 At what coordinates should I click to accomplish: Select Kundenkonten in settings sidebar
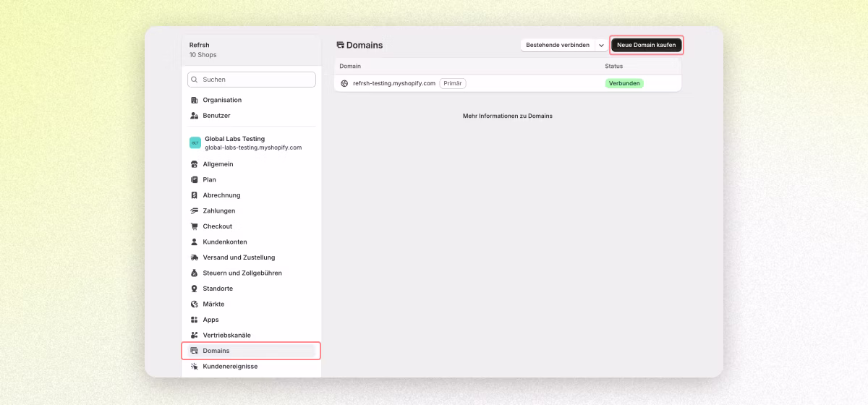251,242
